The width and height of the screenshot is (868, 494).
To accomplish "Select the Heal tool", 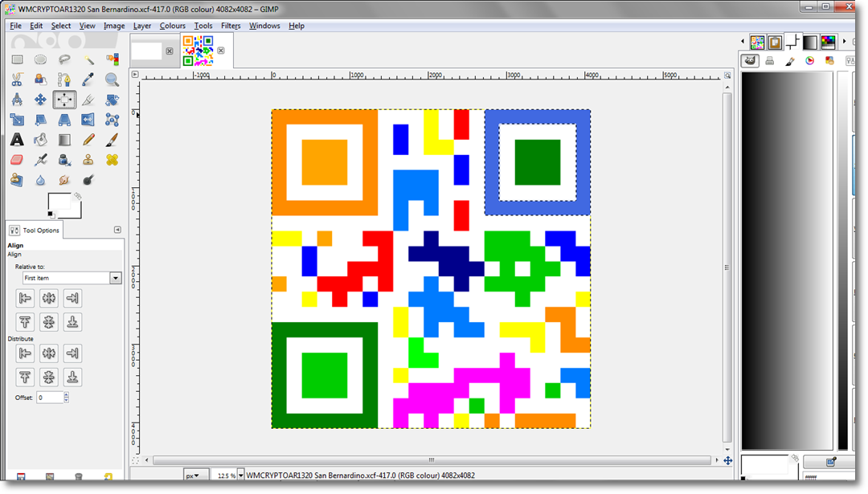I will 112,160.
